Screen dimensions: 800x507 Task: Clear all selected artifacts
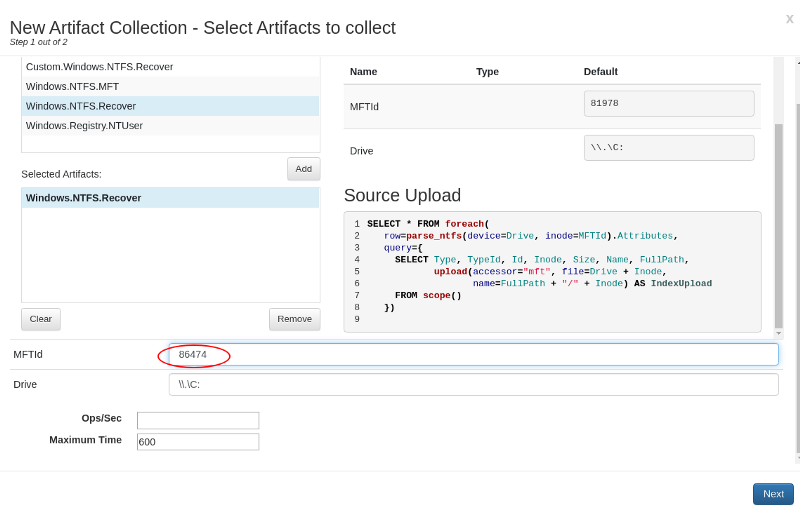40,319
